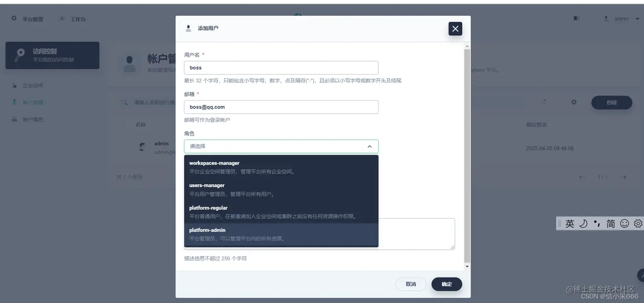Click the gear icon beside 平台管理
644x303 pixels.
(x=14, y=19)
